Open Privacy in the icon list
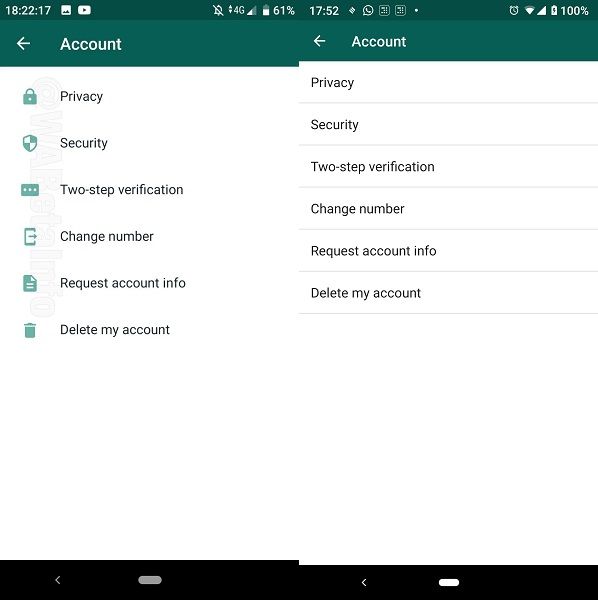The height and width of the screenshot is (600, 598). [149, 96]
